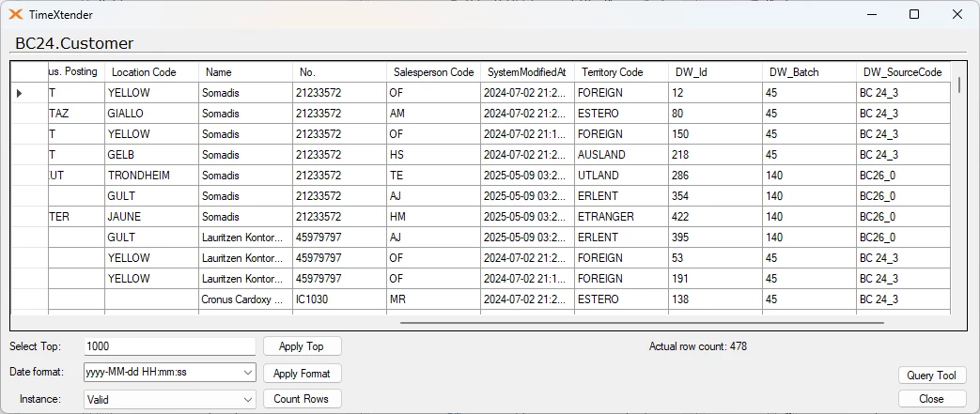Select the DW_Id cell with value 191

pos(716,279)
